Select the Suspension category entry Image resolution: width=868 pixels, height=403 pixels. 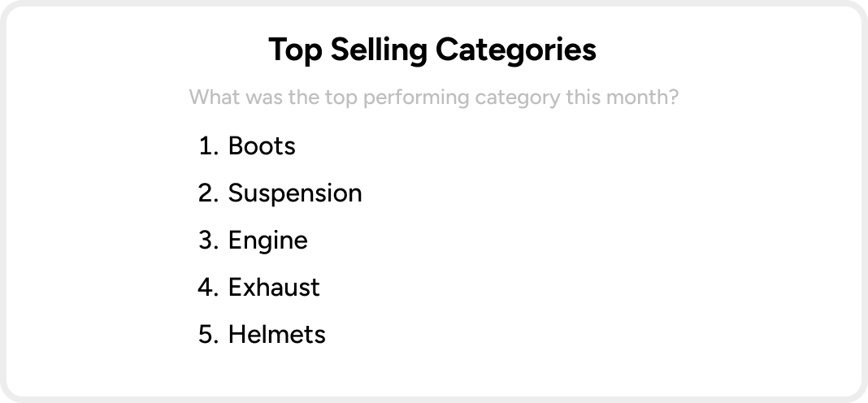(x=295, y=193)
